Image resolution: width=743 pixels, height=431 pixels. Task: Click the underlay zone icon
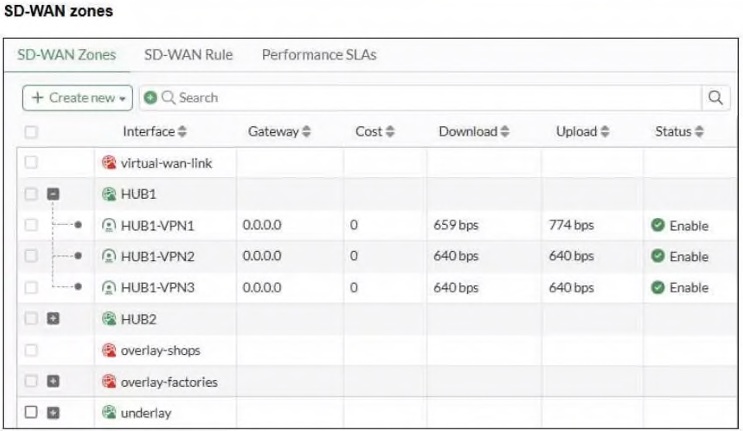[110, 412]
